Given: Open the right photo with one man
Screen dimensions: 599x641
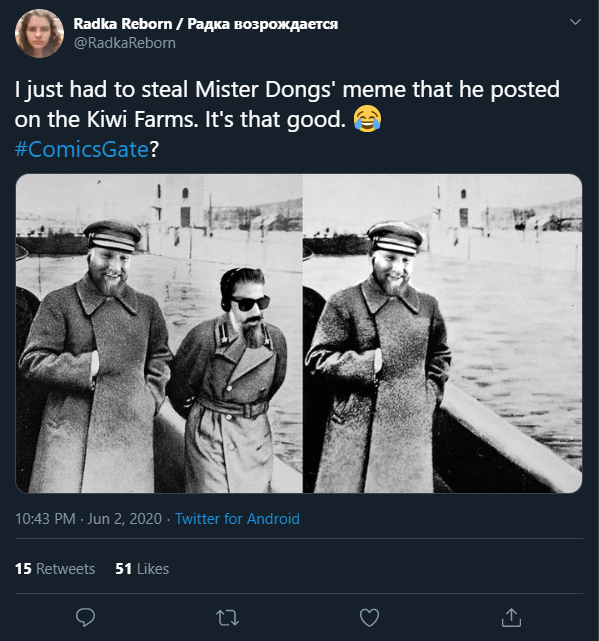Looking at the screenshot, I should click(x=442, y=333).
